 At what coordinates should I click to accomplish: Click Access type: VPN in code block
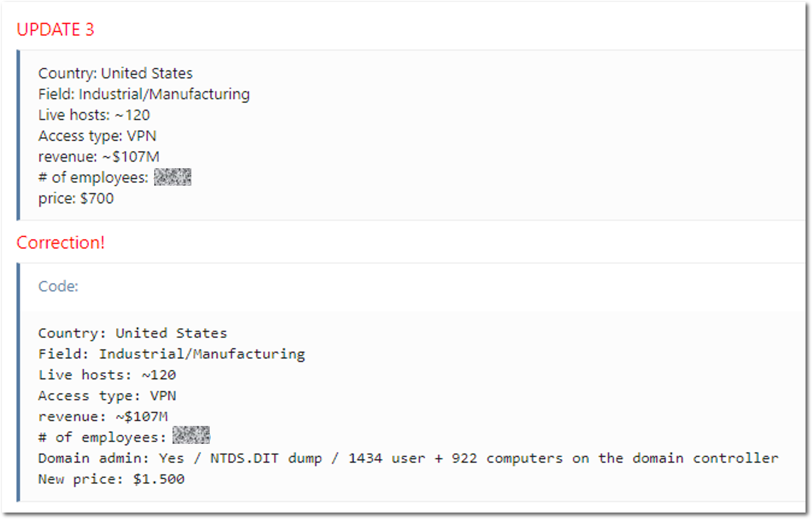107,396
